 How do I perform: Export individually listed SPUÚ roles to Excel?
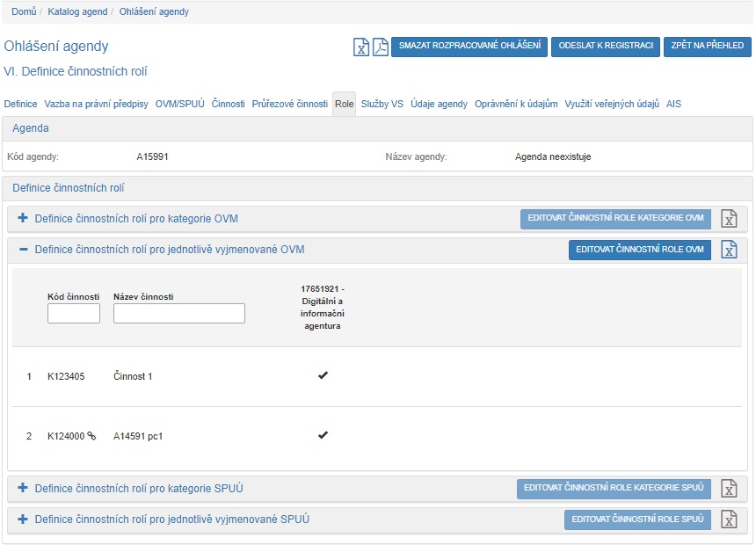coord(729,520)
